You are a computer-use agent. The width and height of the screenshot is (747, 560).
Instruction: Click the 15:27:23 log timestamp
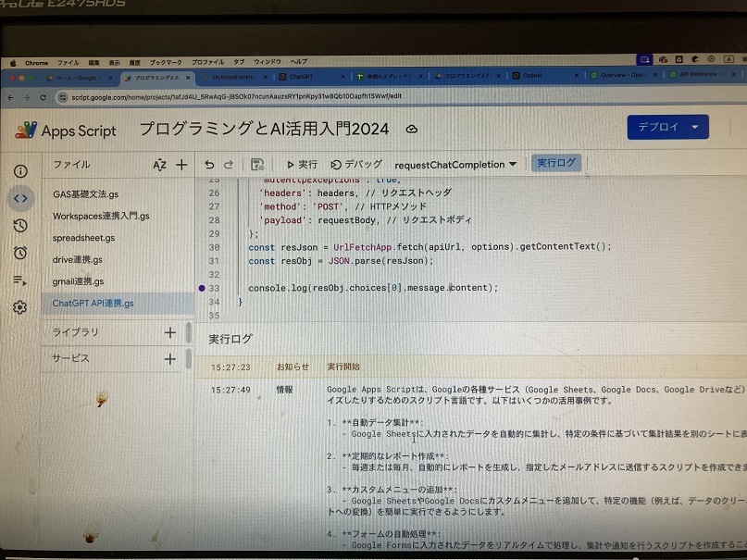230,367
